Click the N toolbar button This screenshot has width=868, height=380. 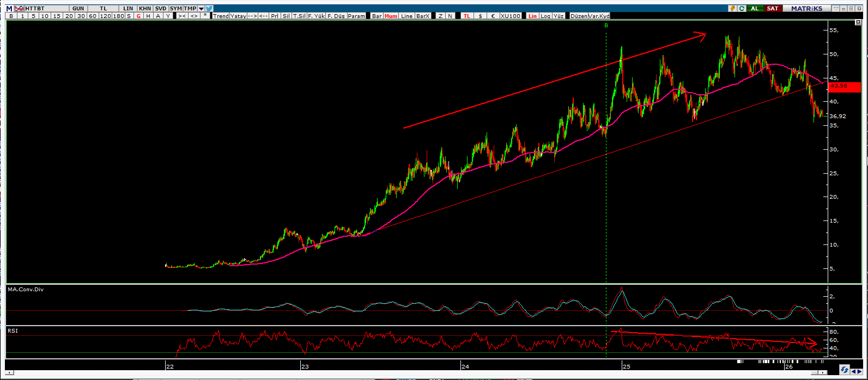pyautogui.click(x=450, y=16)
